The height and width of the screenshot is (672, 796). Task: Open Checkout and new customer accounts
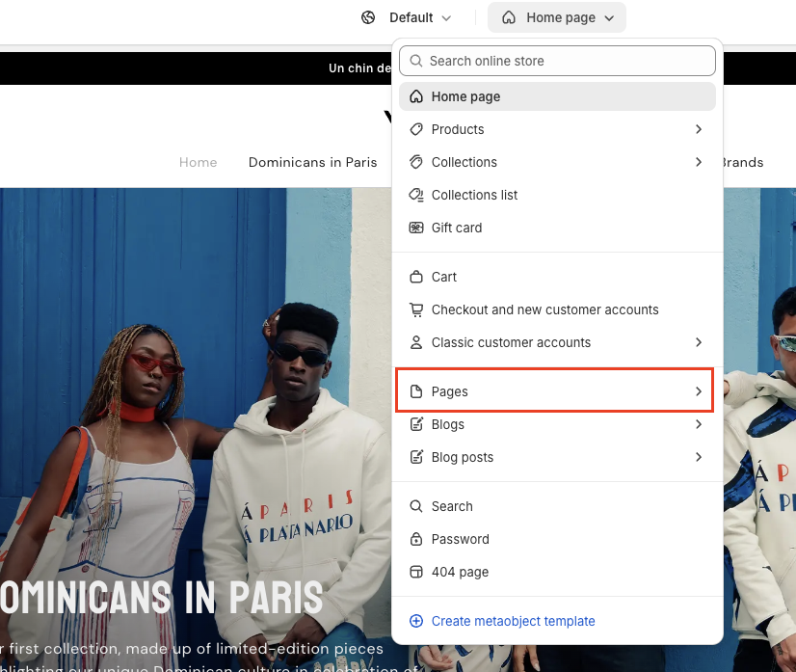click(x=557, y=309)
